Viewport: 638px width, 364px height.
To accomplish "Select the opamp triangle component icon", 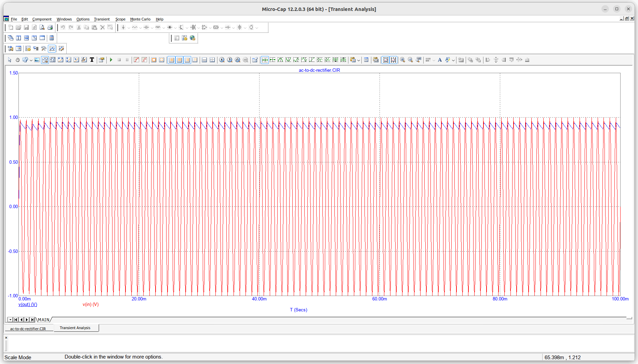I will pyautogui.click(x=204, y=27).
